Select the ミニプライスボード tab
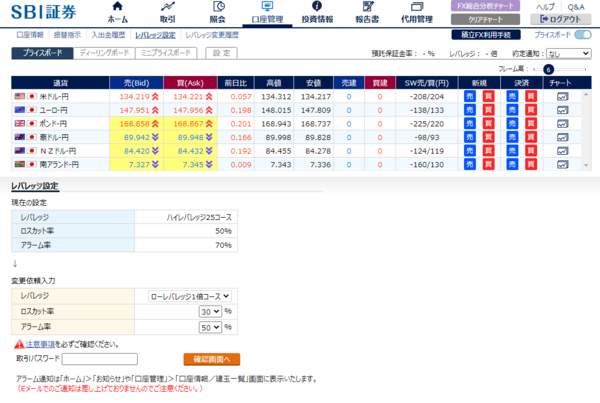The image size is (600, 403). pyautogui.click(x=166, y=53)
